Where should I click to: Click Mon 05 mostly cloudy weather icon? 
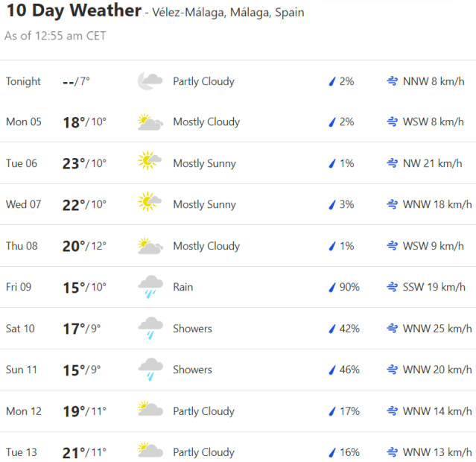tap(150, 122)
